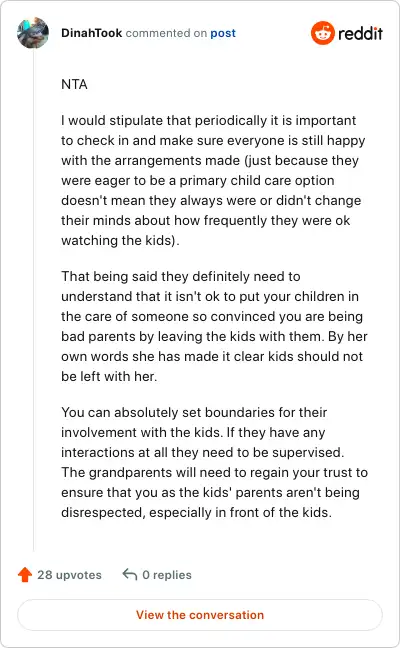Click the sentence beginning "The grandparents will need"
The width and height of the screenshot is (400, 648).
coord(214,492)
